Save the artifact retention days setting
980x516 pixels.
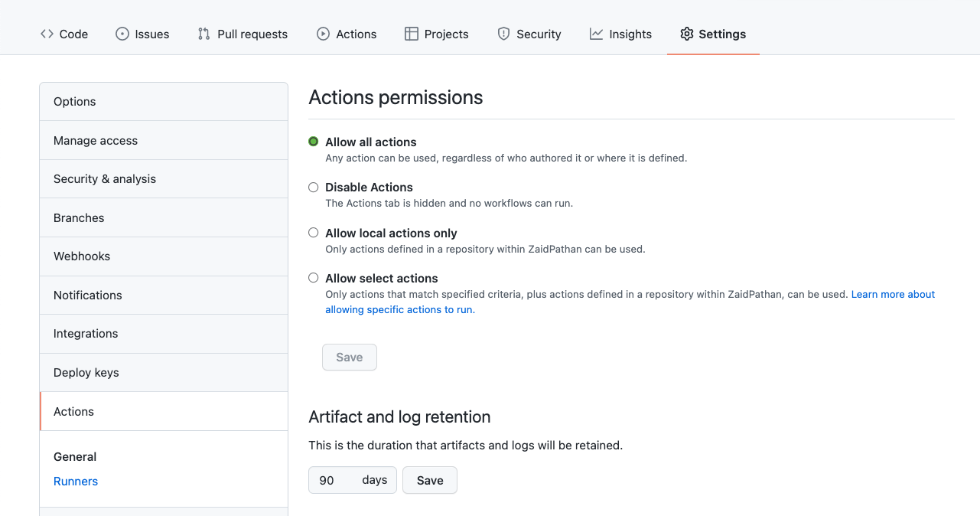(x=429, y=480)
